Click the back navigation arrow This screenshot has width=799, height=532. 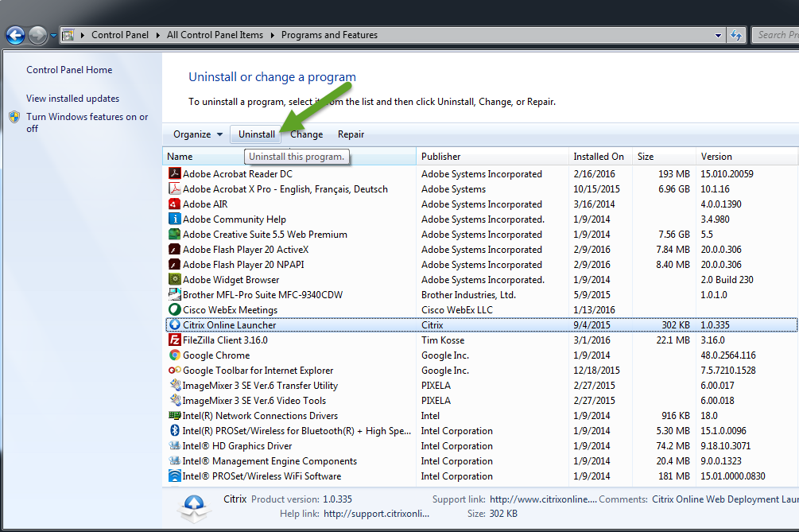point(15,35)
